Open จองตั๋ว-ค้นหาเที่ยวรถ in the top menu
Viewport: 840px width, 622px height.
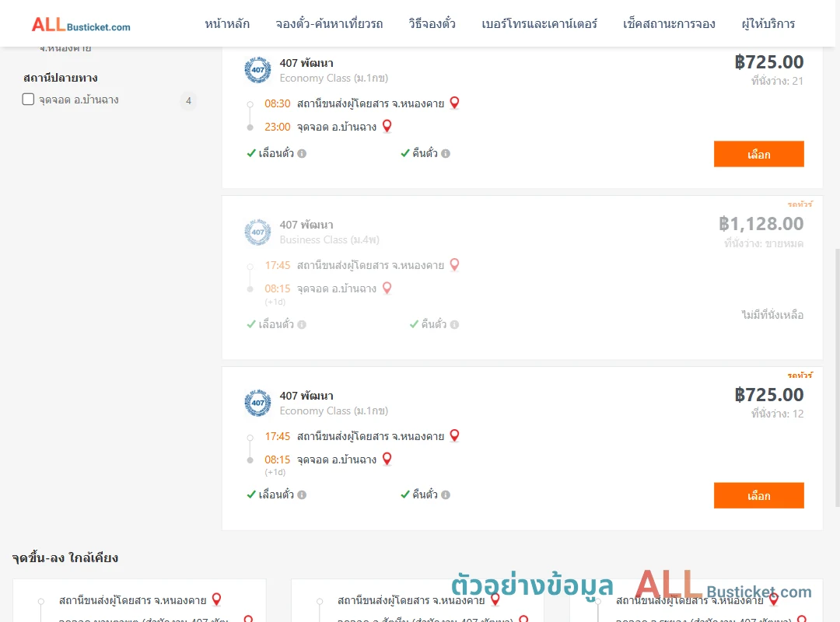point(329,24)
